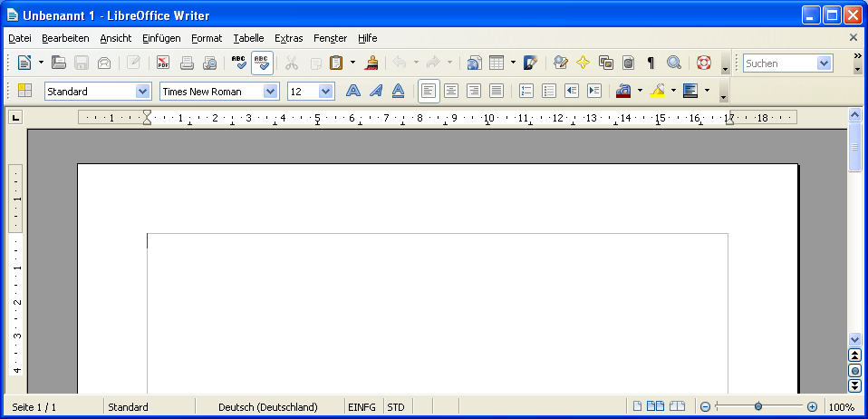Toggle automatic spell checking

coord(262,63)
